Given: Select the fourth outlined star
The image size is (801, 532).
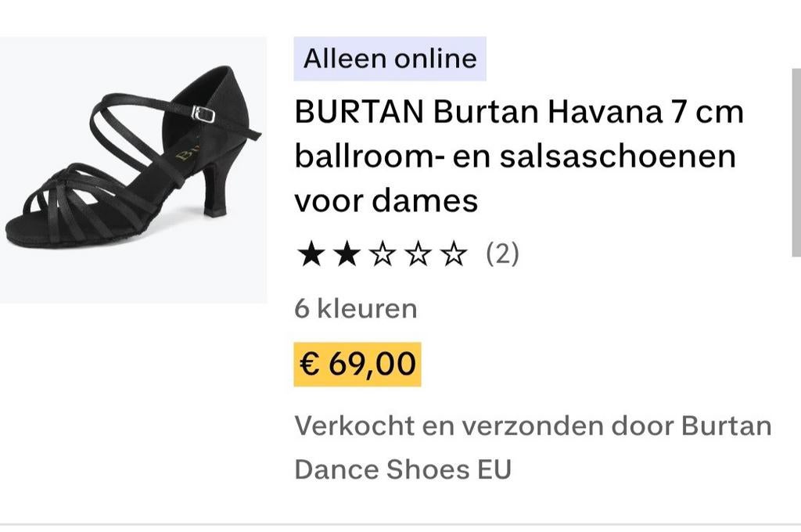Looking at the screenshot, I should 419,252.
